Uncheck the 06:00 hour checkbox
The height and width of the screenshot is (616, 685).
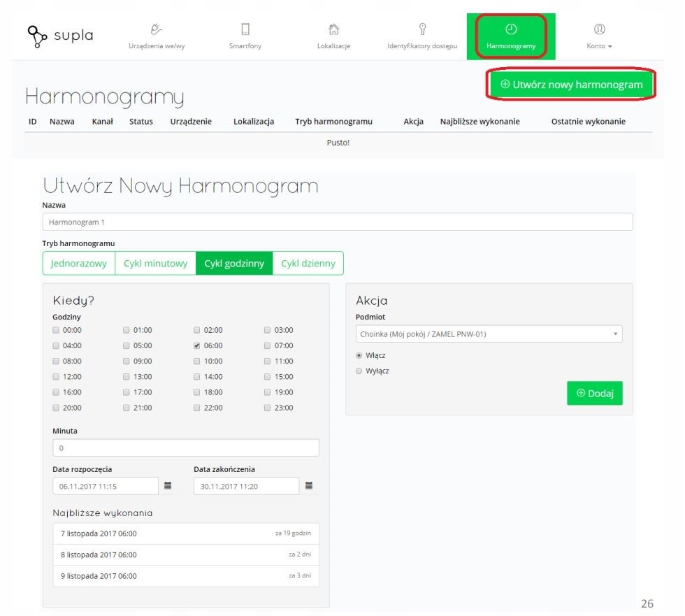click(196, 345)
